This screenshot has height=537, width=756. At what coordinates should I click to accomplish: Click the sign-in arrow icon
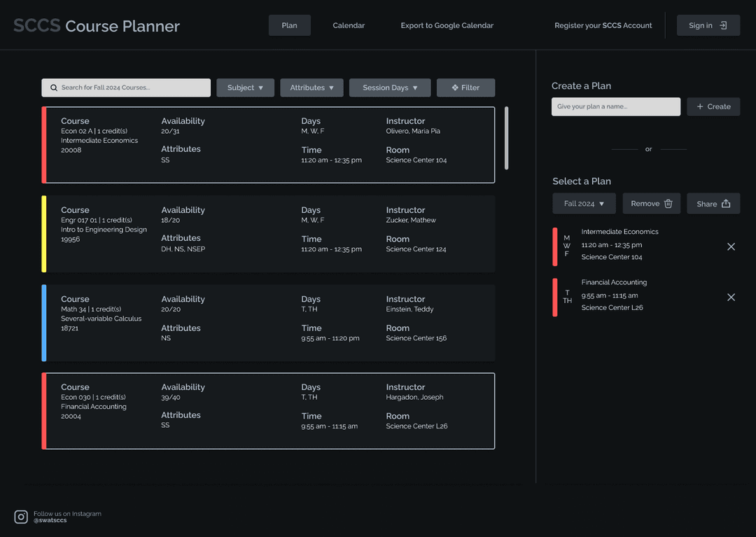(x=724, y=25)
